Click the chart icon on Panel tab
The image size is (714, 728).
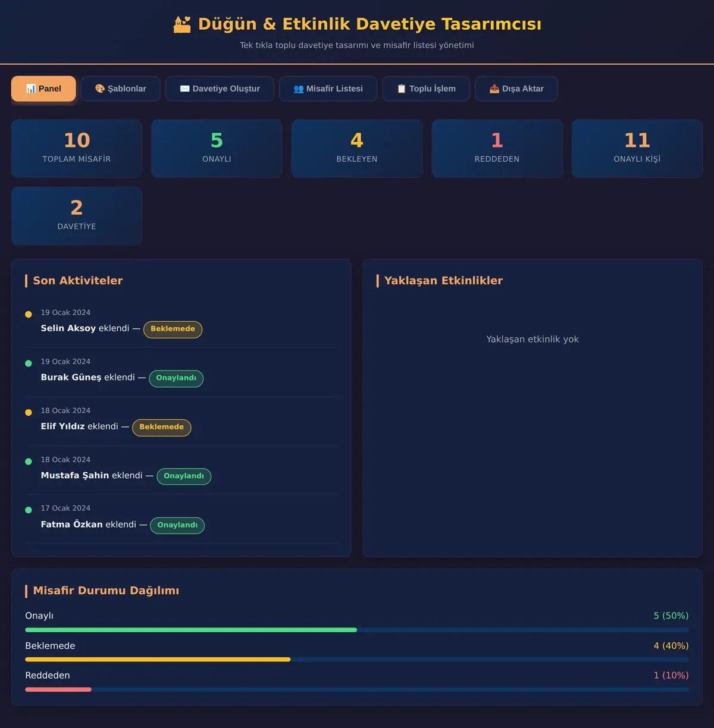[31, 89]
